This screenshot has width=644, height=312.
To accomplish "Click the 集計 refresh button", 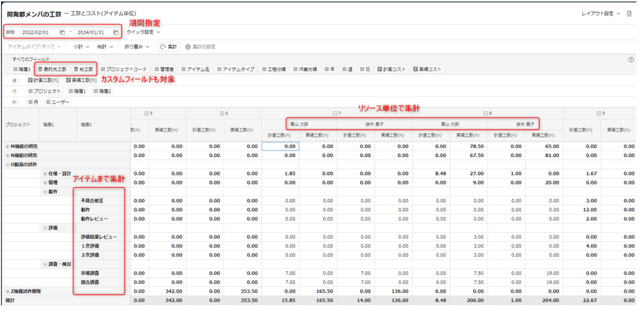I will tap(168, 47).
